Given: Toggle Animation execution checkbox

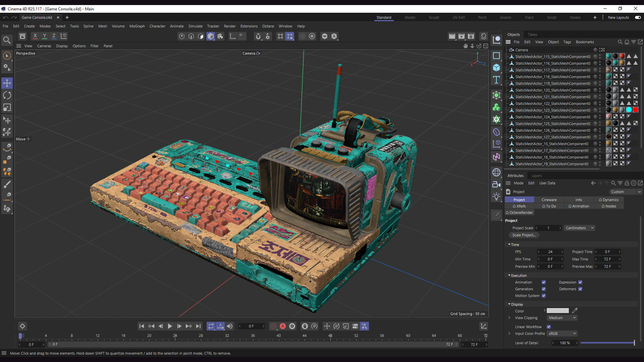Looking at the screenshot, I should tap(543, 283).
